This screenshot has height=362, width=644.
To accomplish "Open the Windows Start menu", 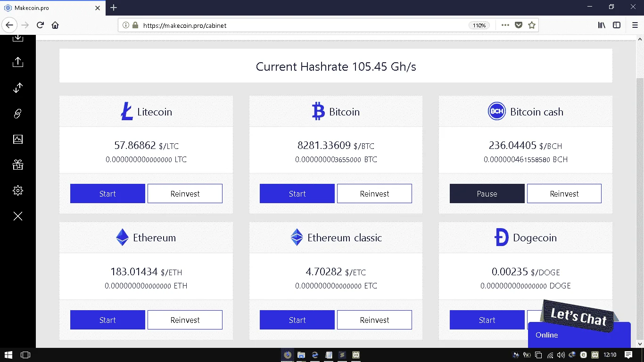I will [x=8, y=355].
